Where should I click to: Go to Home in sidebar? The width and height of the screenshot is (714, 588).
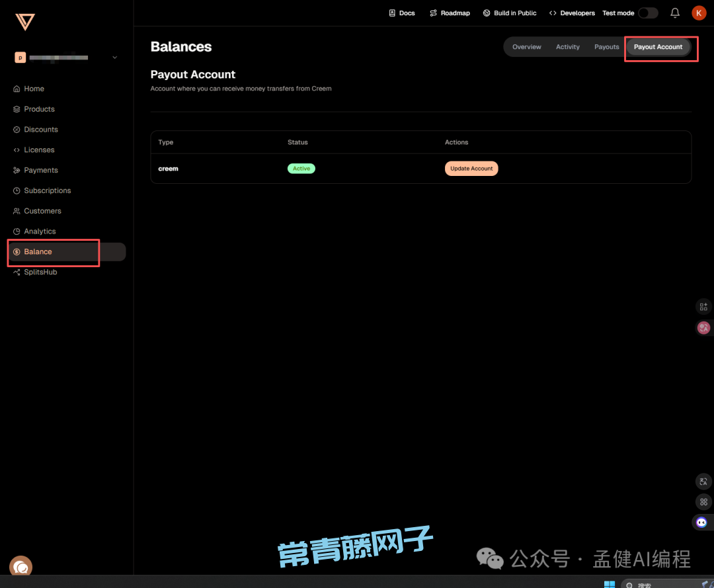click(34, 89)
